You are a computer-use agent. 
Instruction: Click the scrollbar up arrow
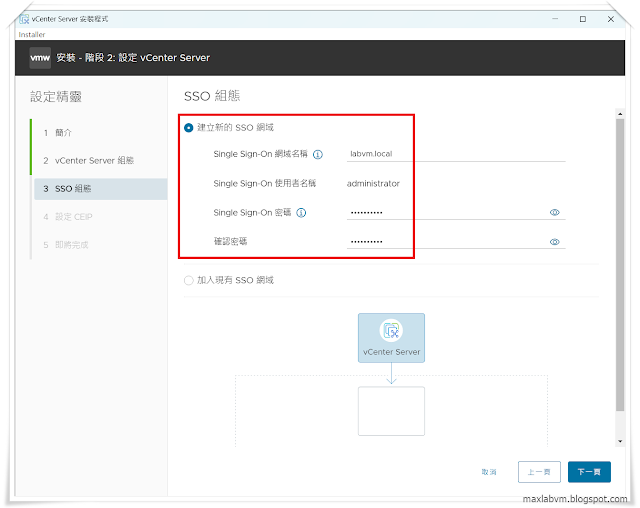[620, 114]
